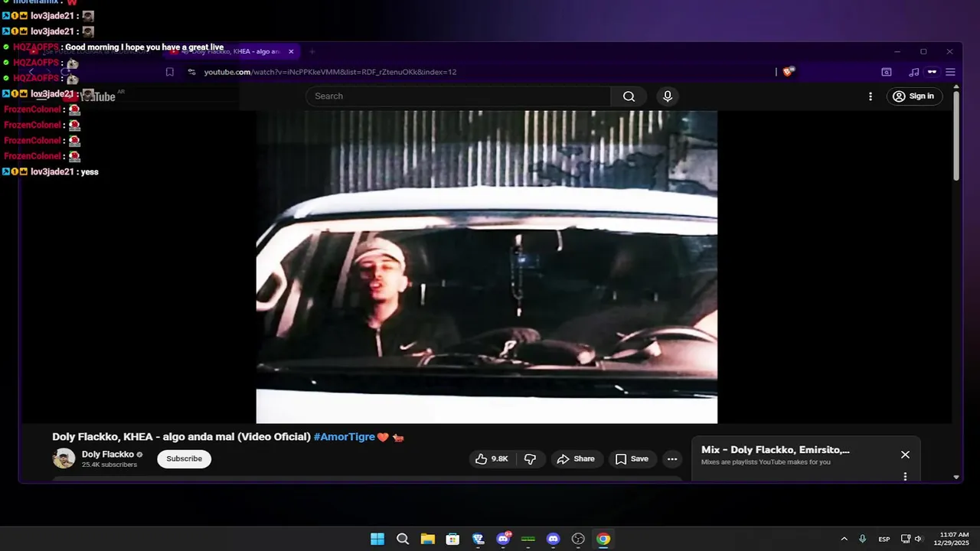Click the green taskbar app icon
Screen dimensions: 980x551
point(528,539)
